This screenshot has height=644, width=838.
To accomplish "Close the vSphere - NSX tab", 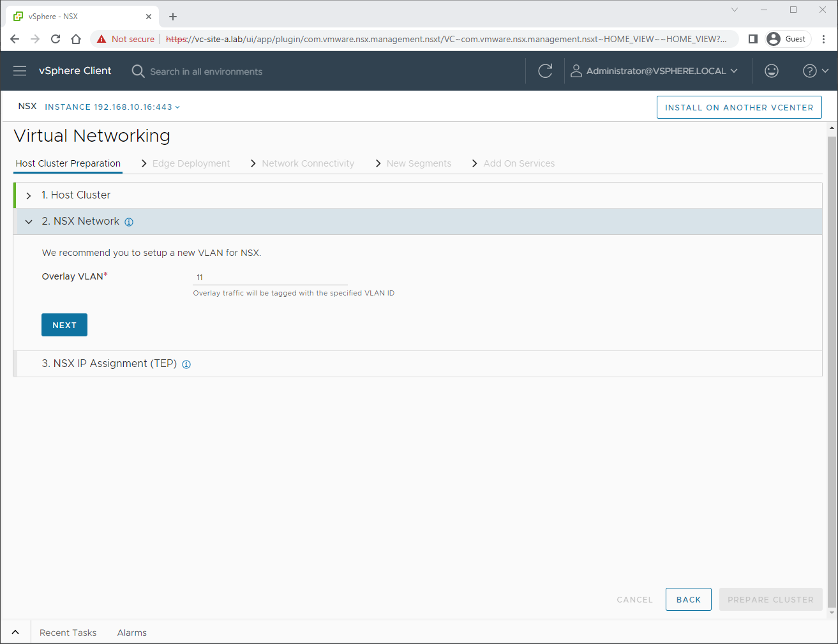I will point(149,17).
